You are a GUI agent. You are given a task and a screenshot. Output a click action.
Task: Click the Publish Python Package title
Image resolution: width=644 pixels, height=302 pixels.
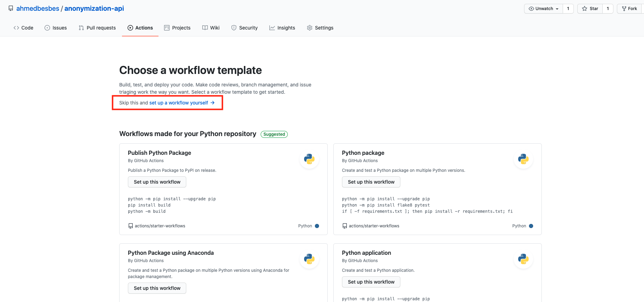point(160,153)
